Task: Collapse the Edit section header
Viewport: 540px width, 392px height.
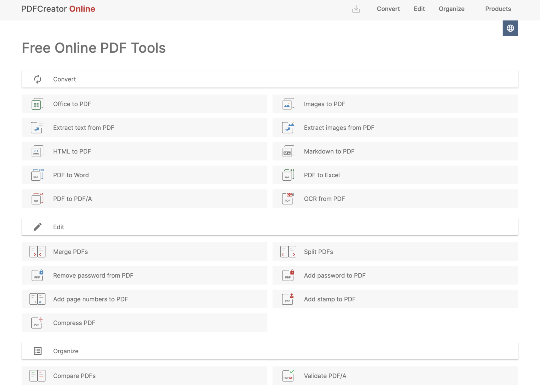Action: pyautogui.click(x=270, y=227)
